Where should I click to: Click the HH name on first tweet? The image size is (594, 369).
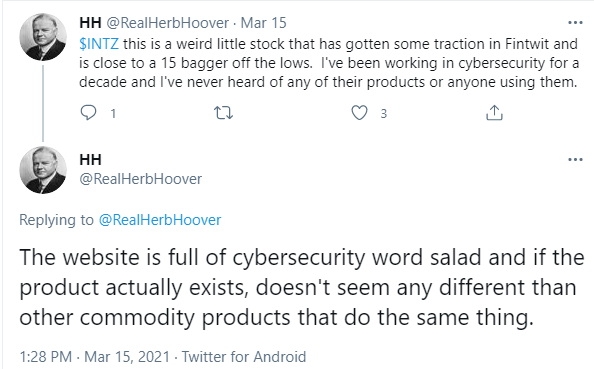[x=91, y=23]
